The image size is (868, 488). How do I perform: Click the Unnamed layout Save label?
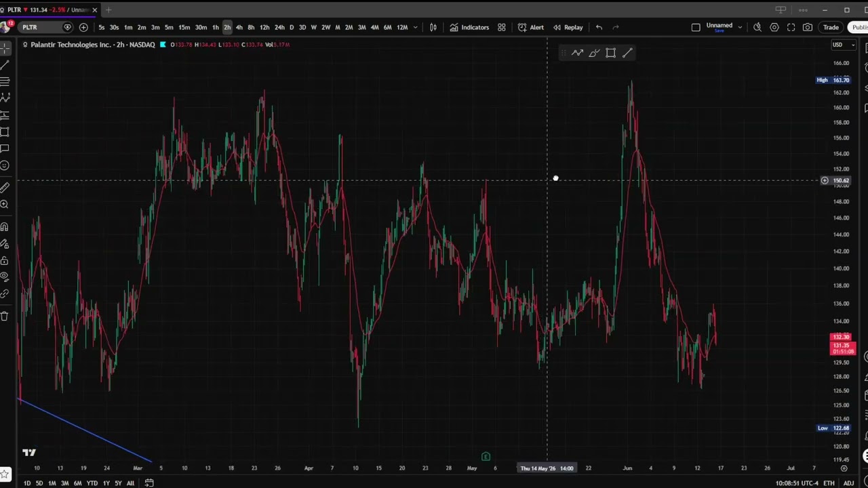click(x=719, y=30)
